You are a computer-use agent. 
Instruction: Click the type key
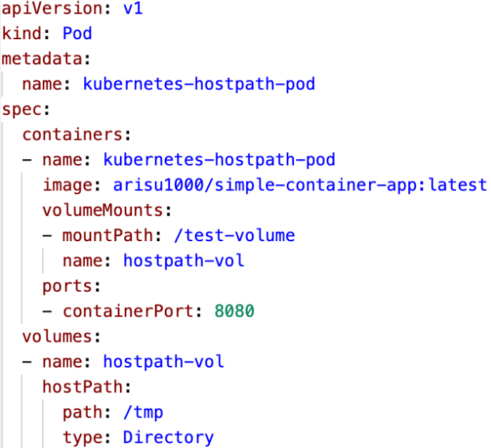coord(82,438)
